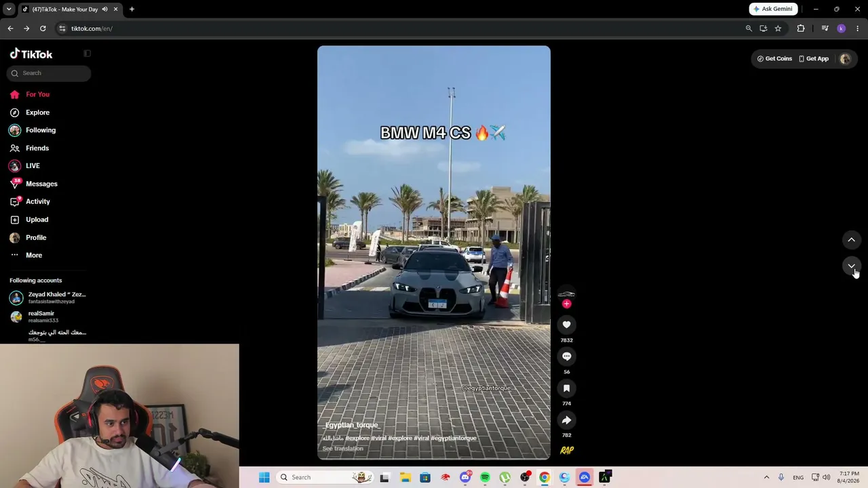Switch to Chrome in the taskbar
This screenshot has width=868, height=488.
pyautogui.click(x=545, y=477)
